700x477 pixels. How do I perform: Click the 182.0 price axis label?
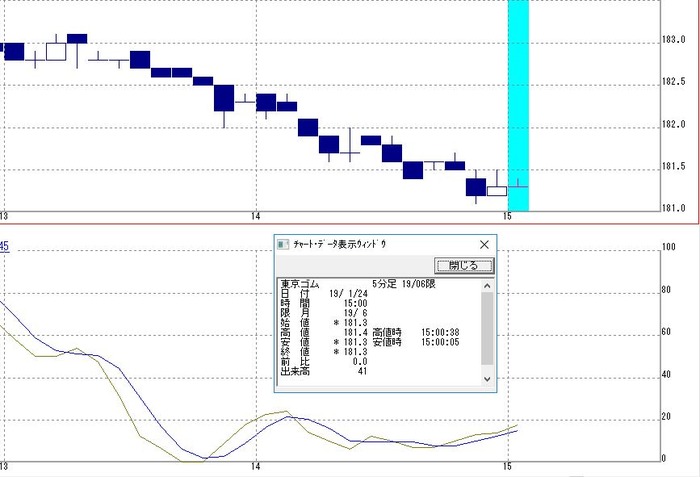pos(674,124)
